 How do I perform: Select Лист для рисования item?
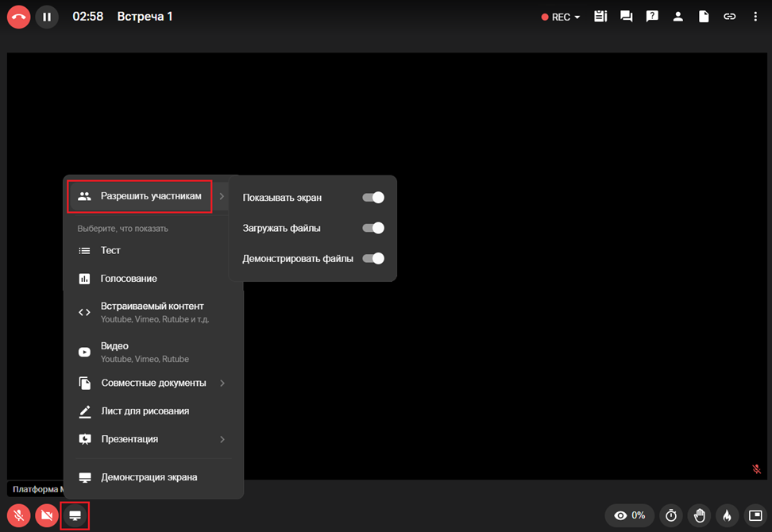point(153,411)
